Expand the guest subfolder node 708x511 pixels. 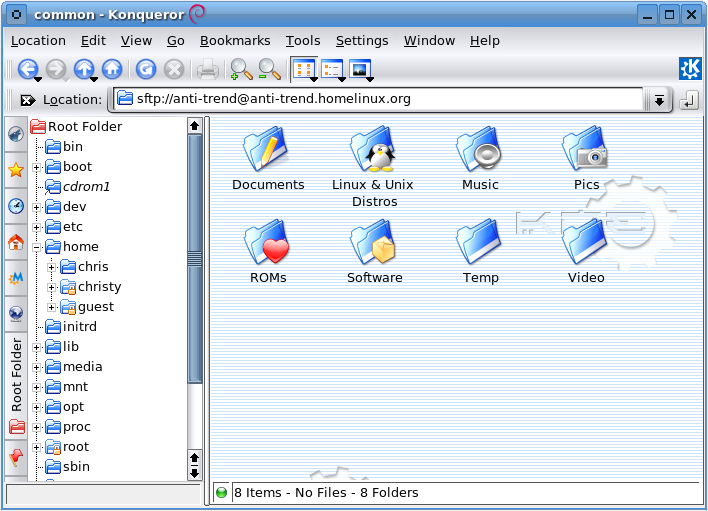51,307
